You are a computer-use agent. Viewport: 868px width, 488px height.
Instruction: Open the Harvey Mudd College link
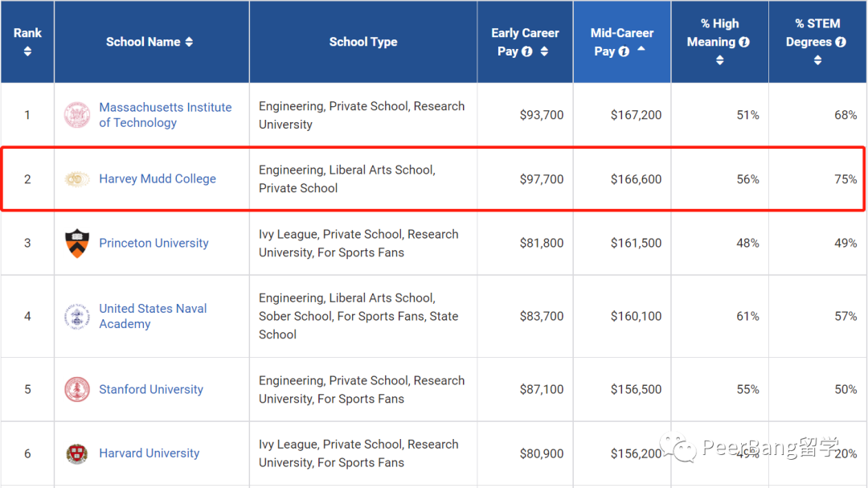coord(158,178)
